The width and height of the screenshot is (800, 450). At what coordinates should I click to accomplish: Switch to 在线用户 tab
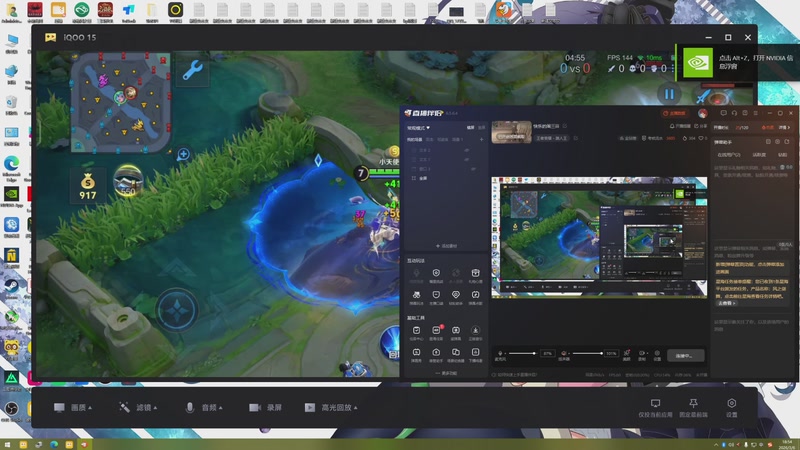pyautogui.click(x=729, y=155)
